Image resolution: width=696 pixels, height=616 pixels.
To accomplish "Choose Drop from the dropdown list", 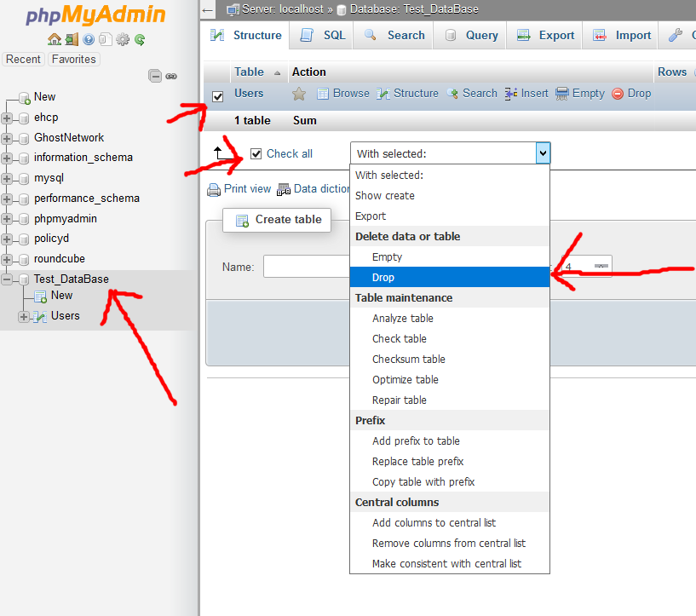I will [383, 278].
